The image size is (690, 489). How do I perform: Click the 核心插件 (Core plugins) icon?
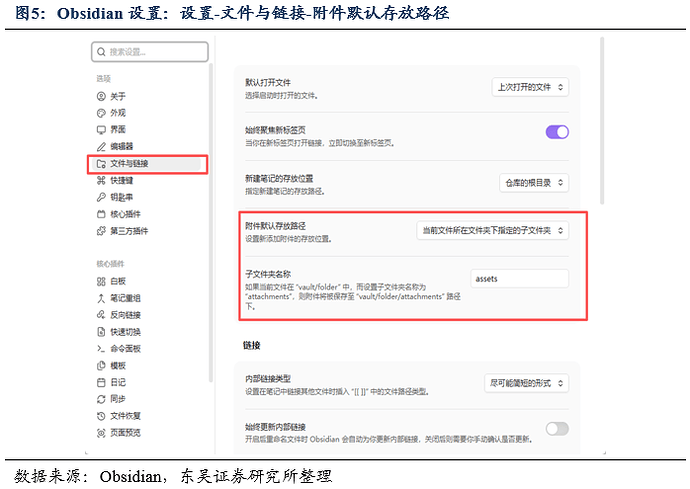(x=101, y=214)
